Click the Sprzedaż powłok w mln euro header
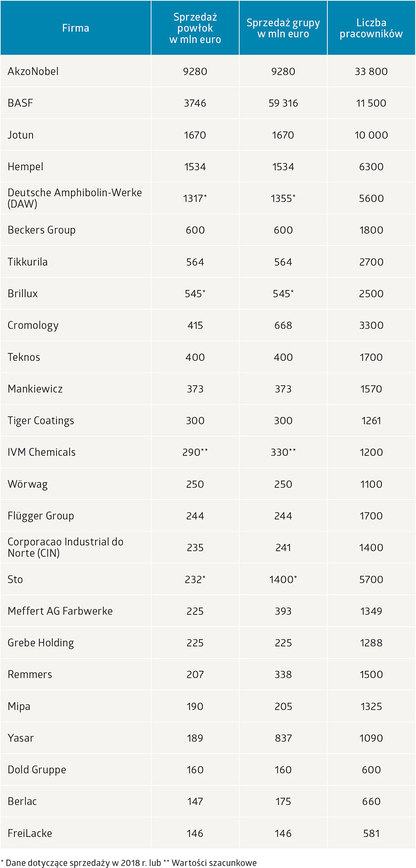Screen dimensions: 416x868 [x=195, y=28]
